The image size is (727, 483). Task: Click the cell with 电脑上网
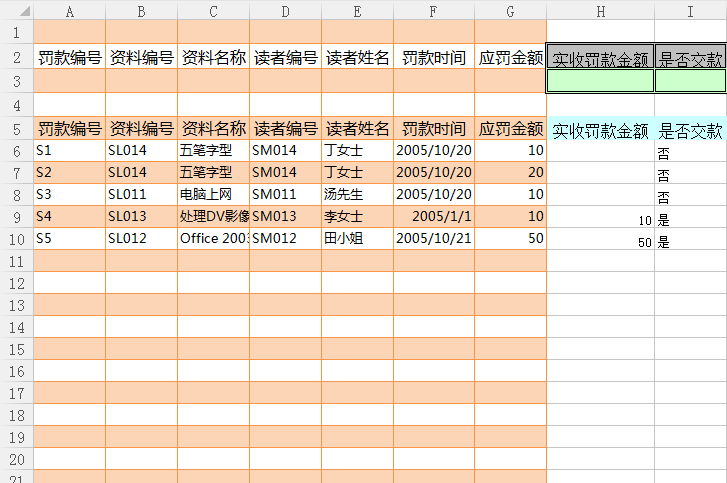(213, 194)
